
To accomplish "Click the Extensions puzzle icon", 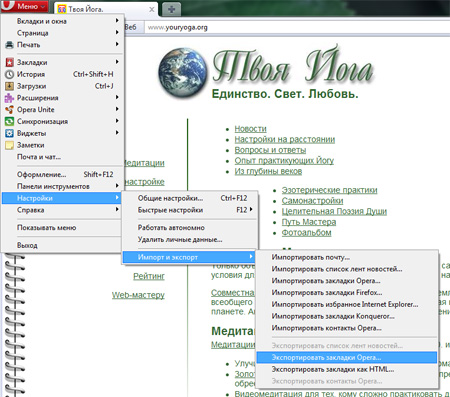I will tap(9, 98).
